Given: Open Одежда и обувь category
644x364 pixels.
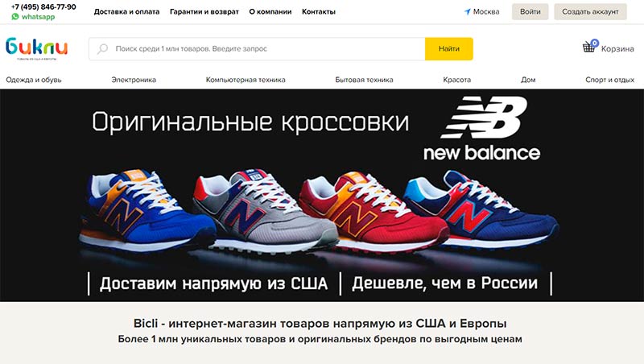Looking at the screenshot, I should (34, 80).
